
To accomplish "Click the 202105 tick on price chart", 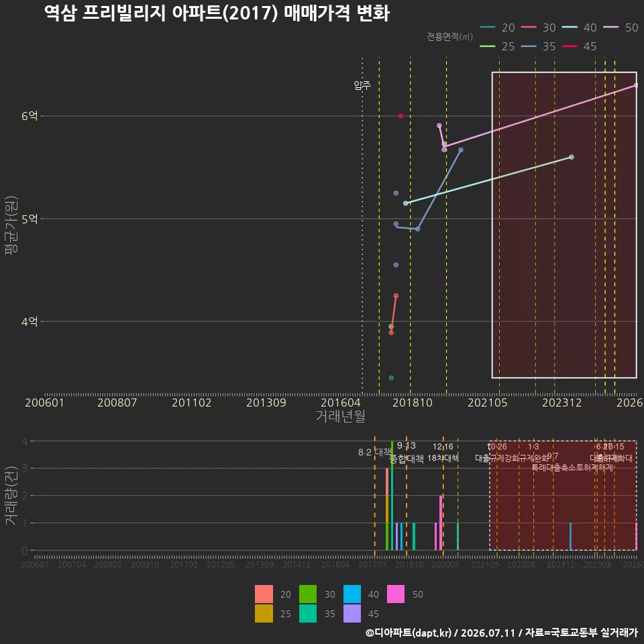I will coord(488,402).
